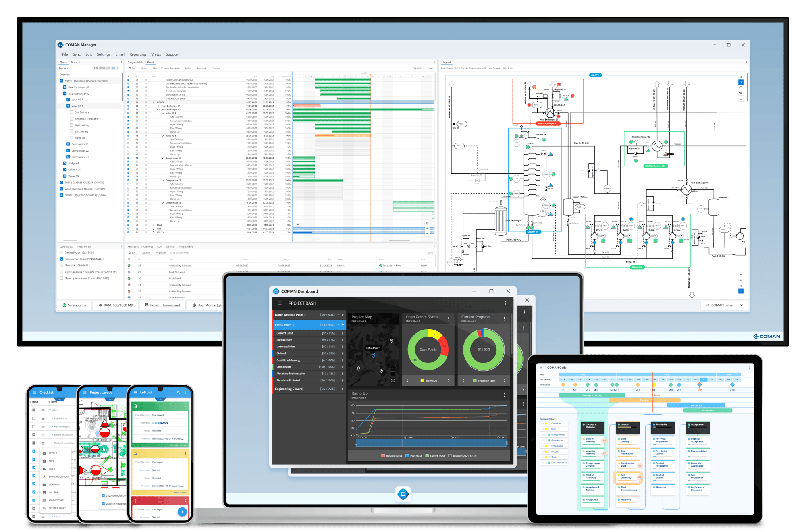Image resolution: width=806 pixels, height=532 pixels.
Task: Collapse the EMEA Plant 1 dashboard entry
Action: click(343, 325)
